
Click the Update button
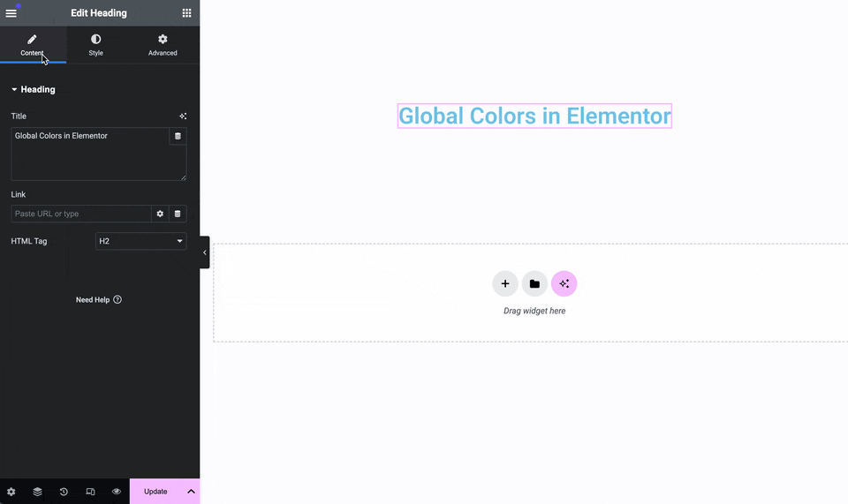pyautogui.click(x=155, y=492)
